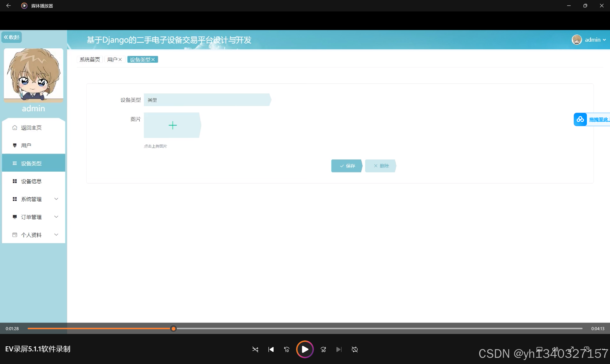Toggle shuffle mode
This screenshot has width=610, height=364.
pos(255,349)
